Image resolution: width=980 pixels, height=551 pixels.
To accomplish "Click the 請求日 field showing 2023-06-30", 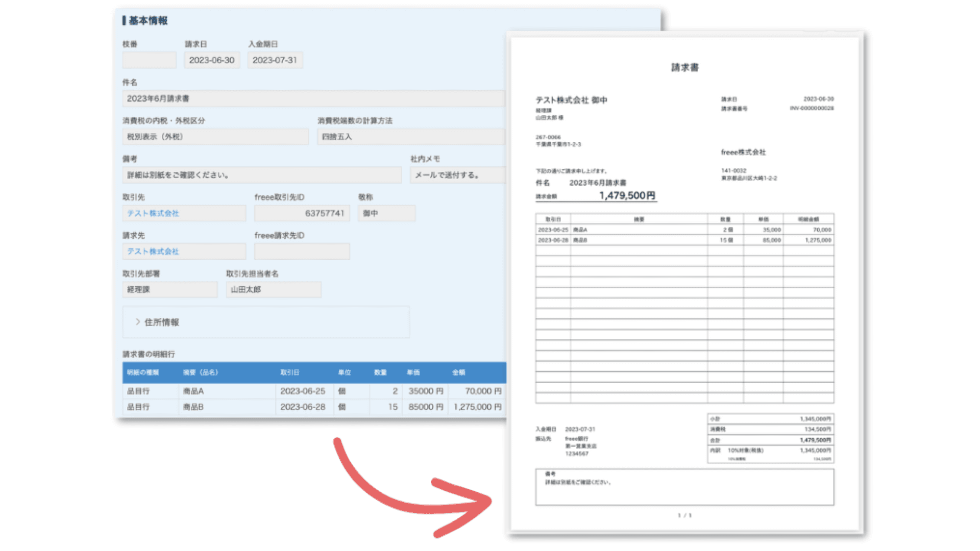I will point(212,60).
